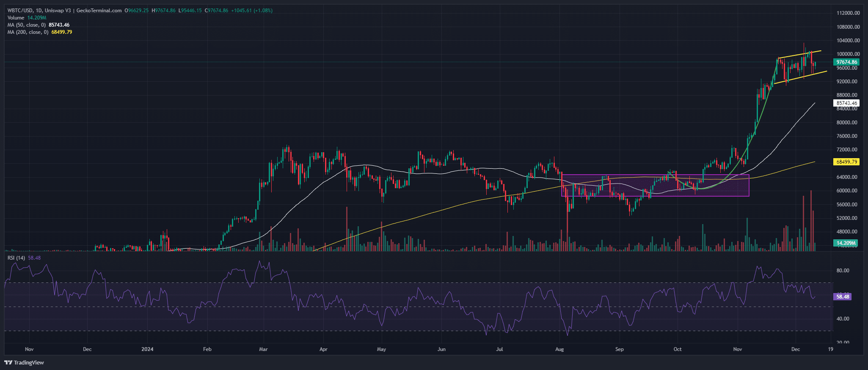Select the Volume indicator label
868x370 pixels.
click(16, 18)
